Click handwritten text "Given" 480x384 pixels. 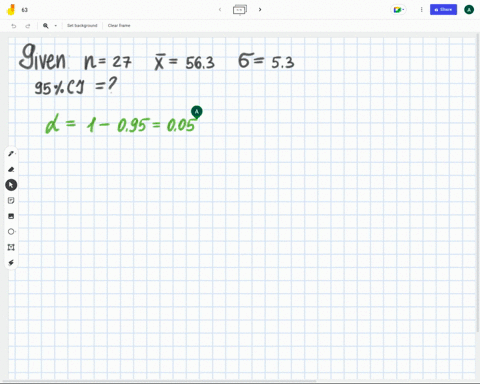pyautogui.click(x=43, y=57)
